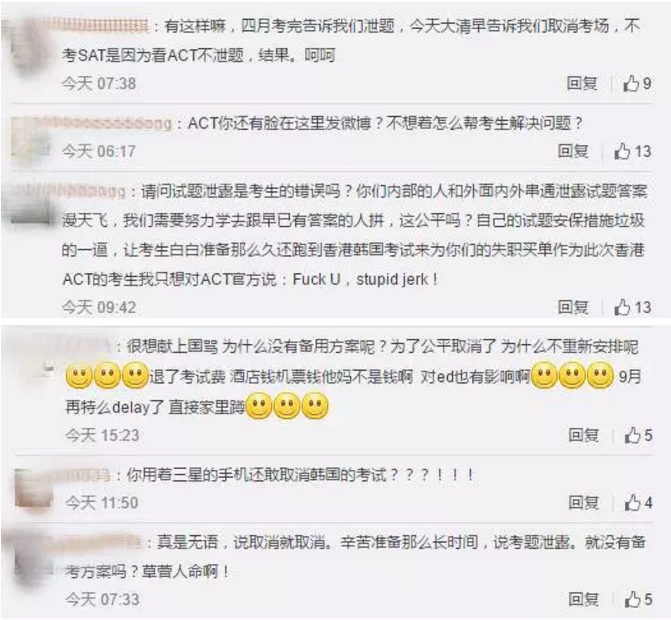Image resolution: width=671 pixels, height=620 pixels.
Task: Open avatar of the first commenter
Action: coord(30,47)
